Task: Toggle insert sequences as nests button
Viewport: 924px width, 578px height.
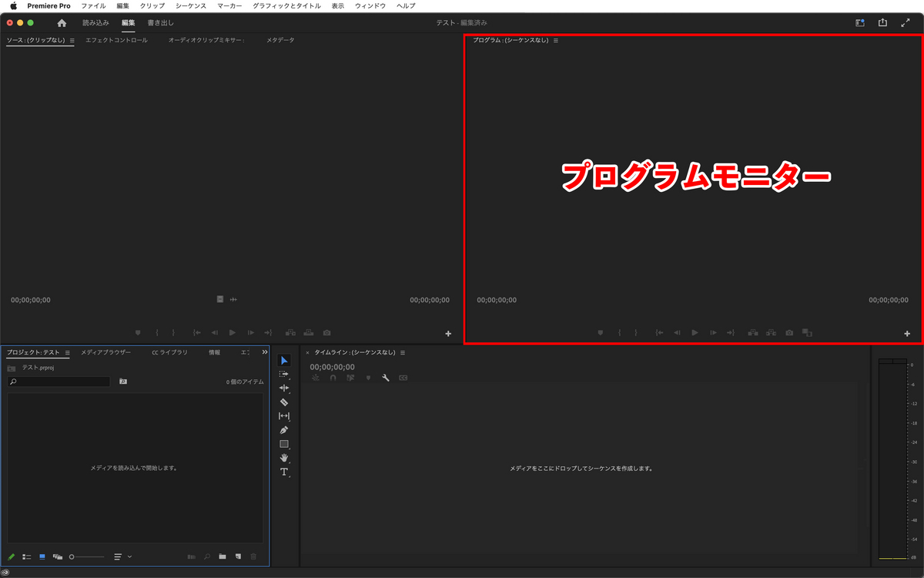Action: [x=315, y=378]
